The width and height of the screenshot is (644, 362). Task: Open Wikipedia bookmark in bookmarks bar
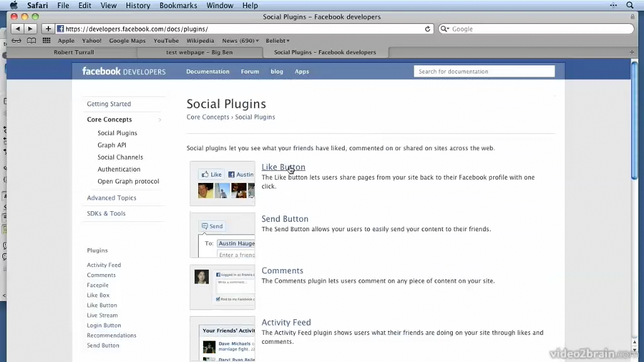point(200,41)
